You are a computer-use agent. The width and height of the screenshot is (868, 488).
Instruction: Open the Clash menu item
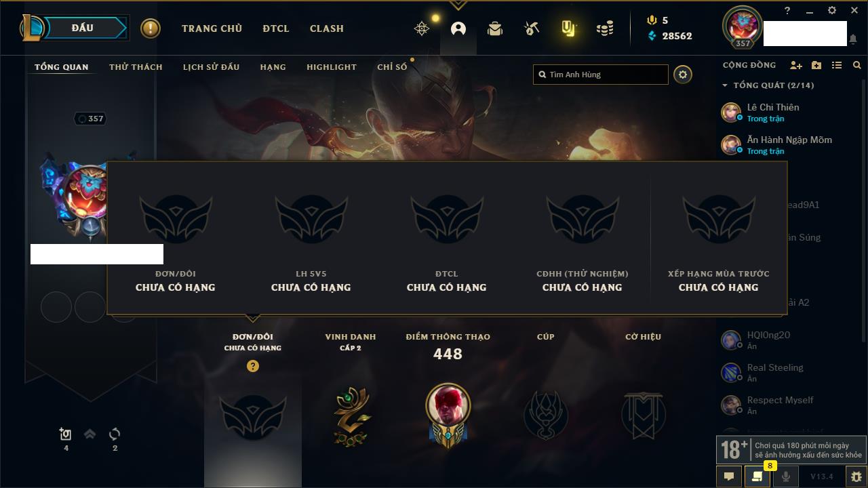point(327,28)
